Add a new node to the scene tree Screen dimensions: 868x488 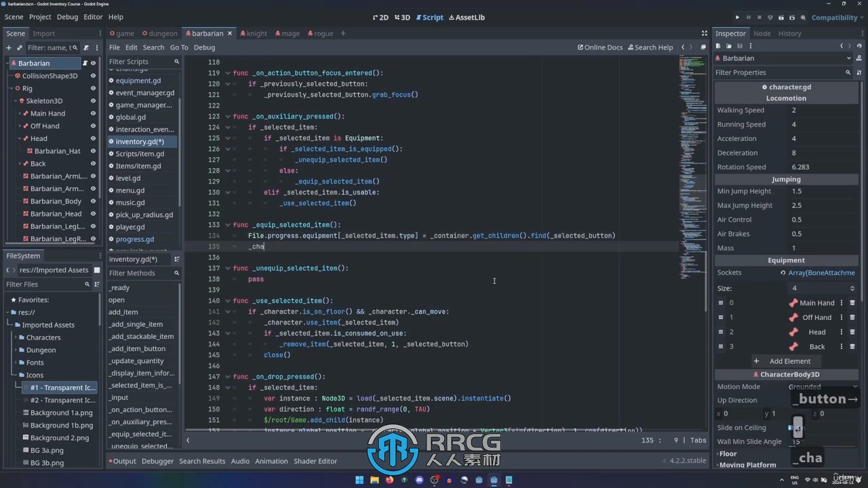tap(9, 47)
